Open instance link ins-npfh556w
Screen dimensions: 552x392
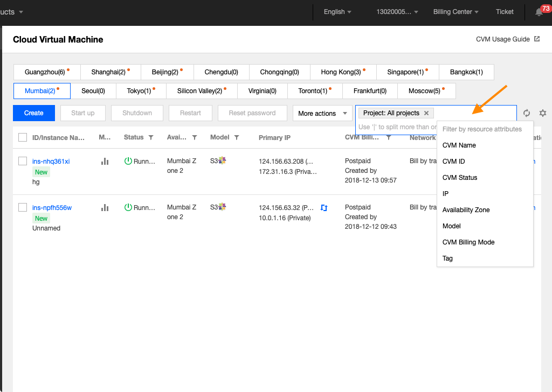52,208
